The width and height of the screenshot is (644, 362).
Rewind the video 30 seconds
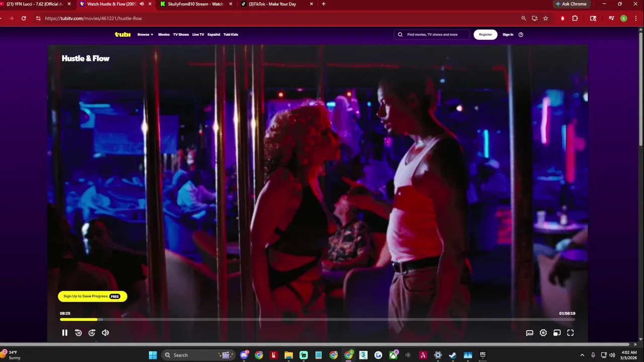click(78, 333)
